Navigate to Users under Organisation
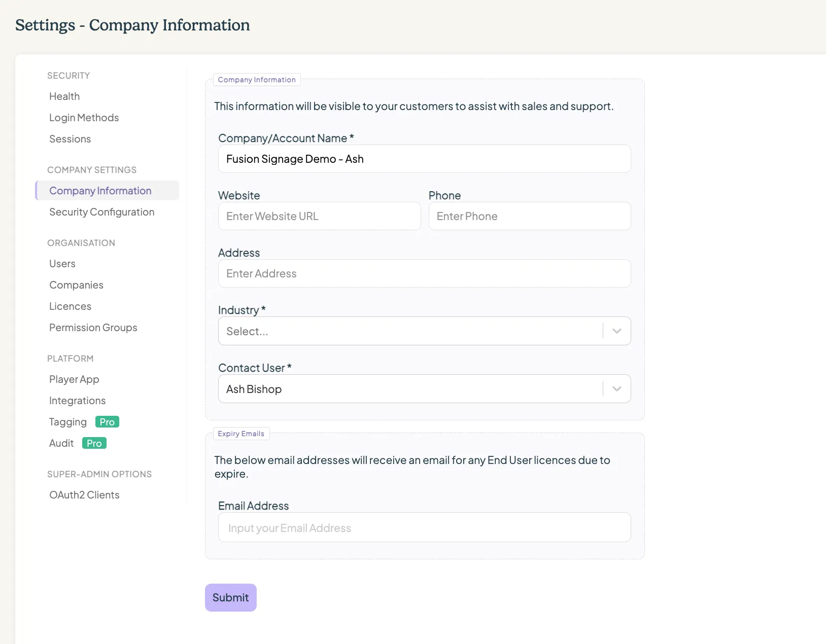This screenshot has height=644, width=826. pyautogui.click(x=62, y=264)
